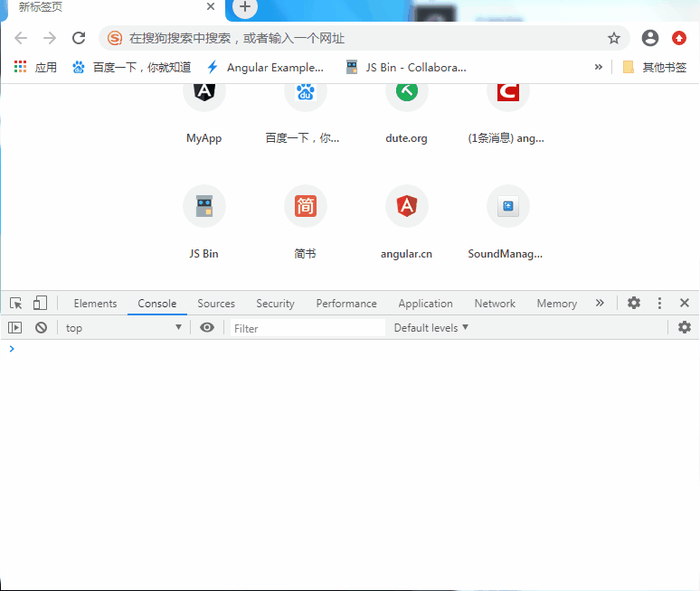Open the Default levels dropdown

click(430, 328)
